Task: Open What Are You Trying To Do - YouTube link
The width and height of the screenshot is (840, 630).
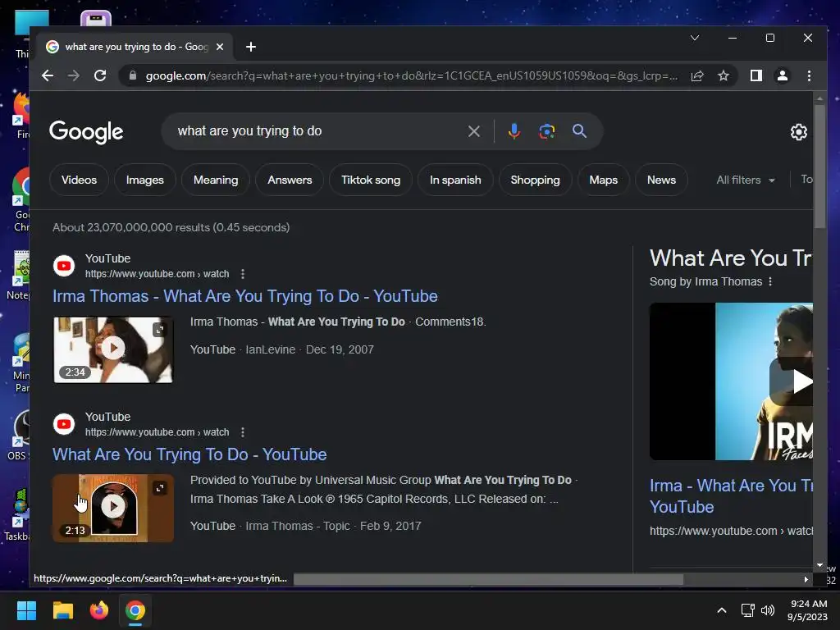Action: (x=189, y=454)
